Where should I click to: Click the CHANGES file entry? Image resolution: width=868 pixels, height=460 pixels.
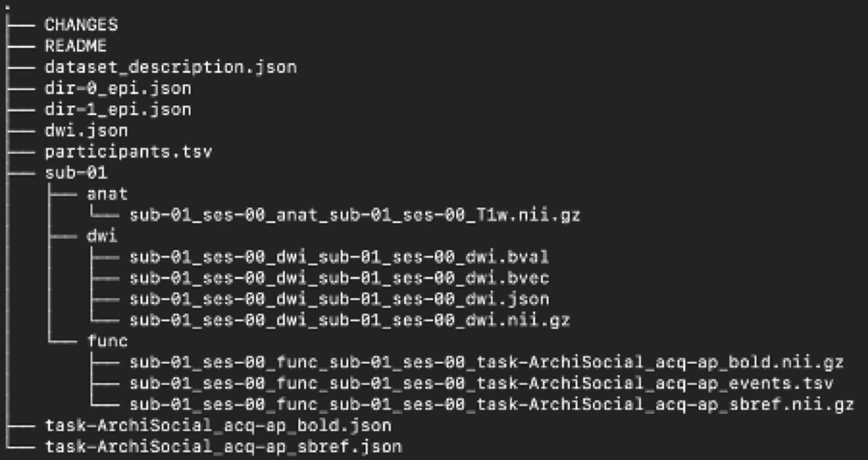point(81,25)
